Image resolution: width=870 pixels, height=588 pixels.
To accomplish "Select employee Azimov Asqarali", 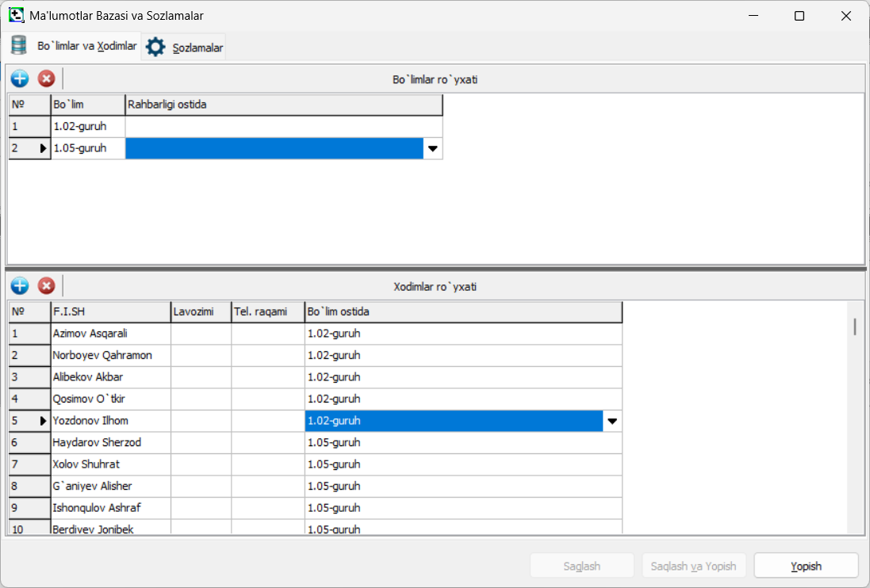I will (111, 334).
